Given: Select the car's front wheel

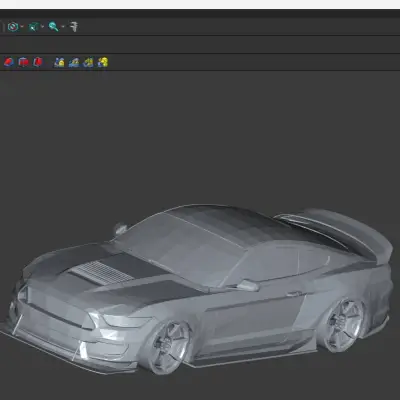Looking at the screenshot, I should [167, 348].
